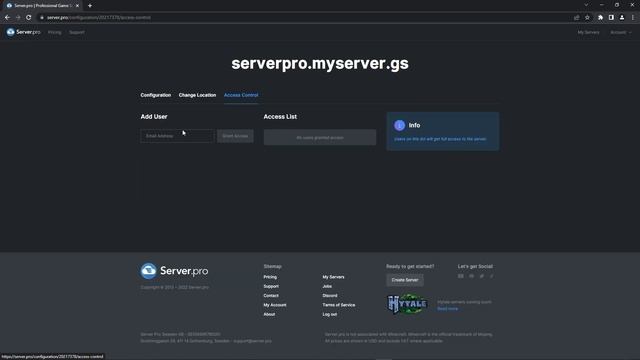Click the Create Server button
This screenshot has height=360, width=640.
pyautogui.click(x=405, y=280)
